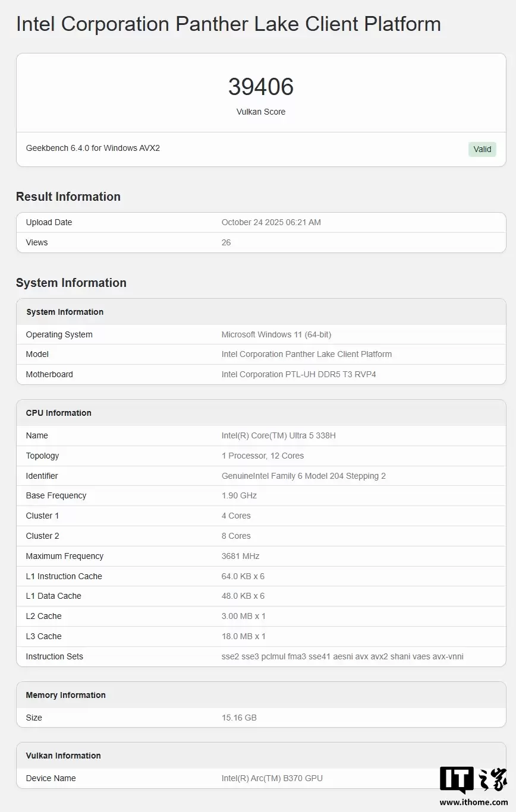Click the Valid status badge
The image size is (516, 812).
coord(482,149)
